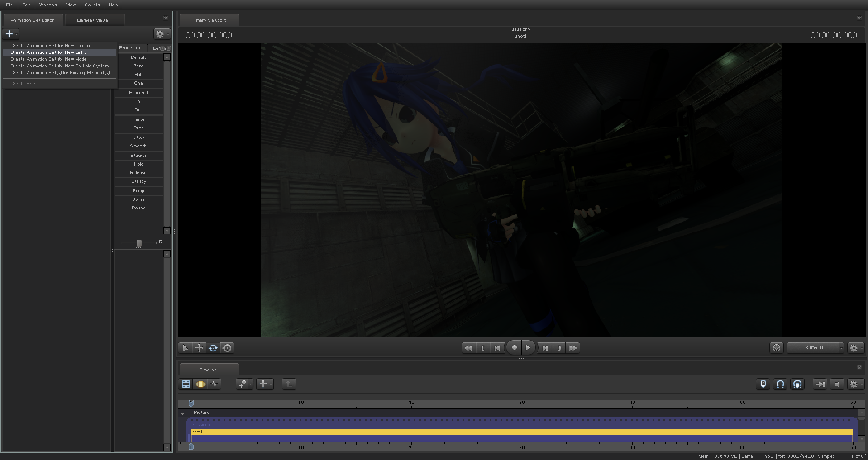Click the double-right-arrow fast forward button
Image resolution: width=868 pixels, height=460 pixels.
coord(573,348)
